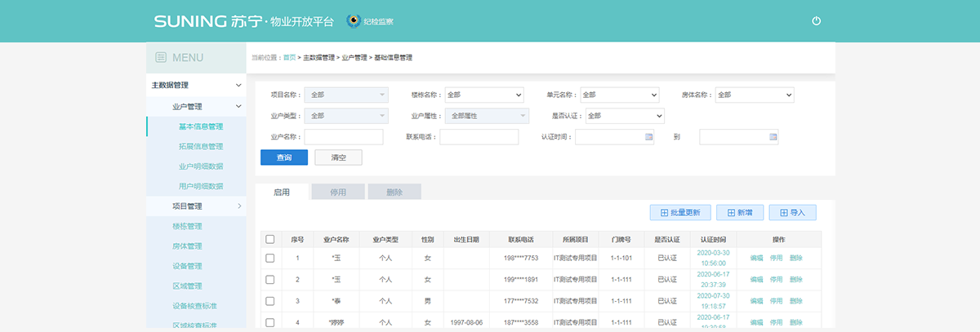Select 用户明细数据 in sidebar
This screenshot has height=332, width=980.
pyautogui.click(x=200, y=187)
